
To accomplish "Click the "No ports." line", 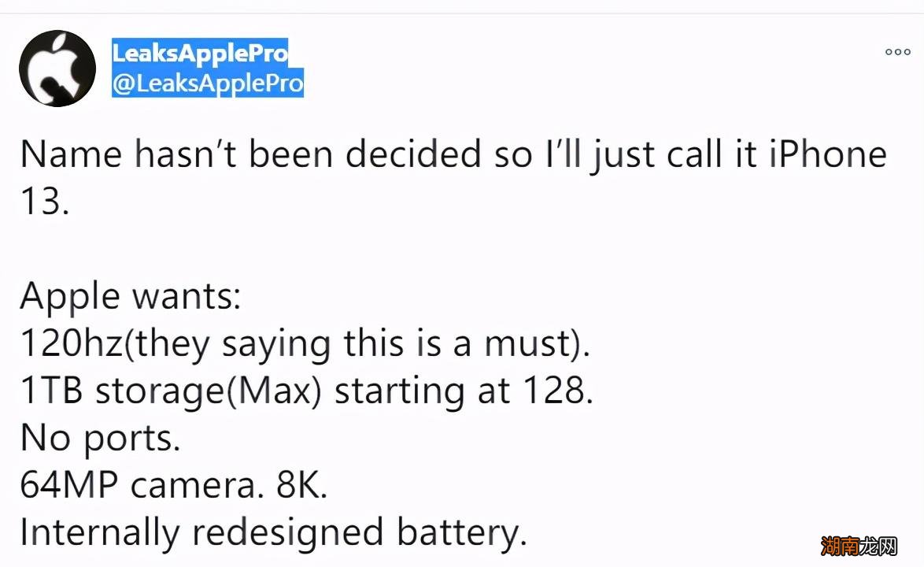I will [x=100, y=438].
